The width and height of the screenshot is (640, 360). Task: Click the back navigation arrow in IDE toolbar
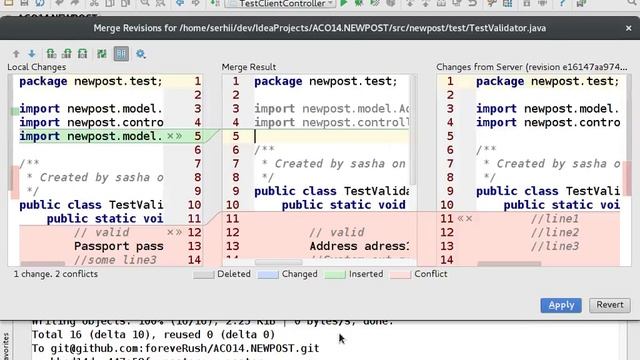(x=180, y=3)
